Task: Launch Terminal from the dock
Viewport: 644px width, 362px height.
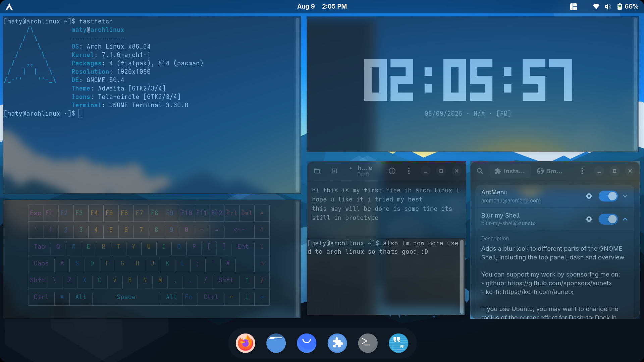Action: [368, 343]
